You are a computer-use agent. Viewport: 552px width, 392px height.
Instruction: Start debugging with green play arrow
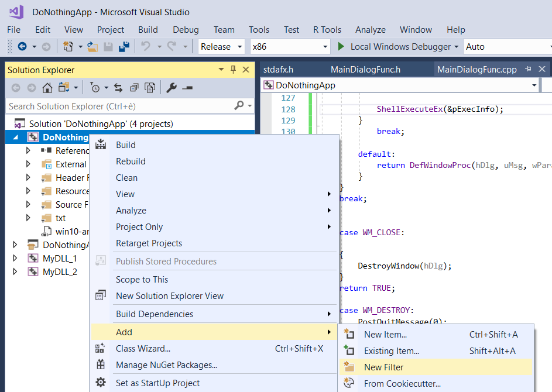341,46
